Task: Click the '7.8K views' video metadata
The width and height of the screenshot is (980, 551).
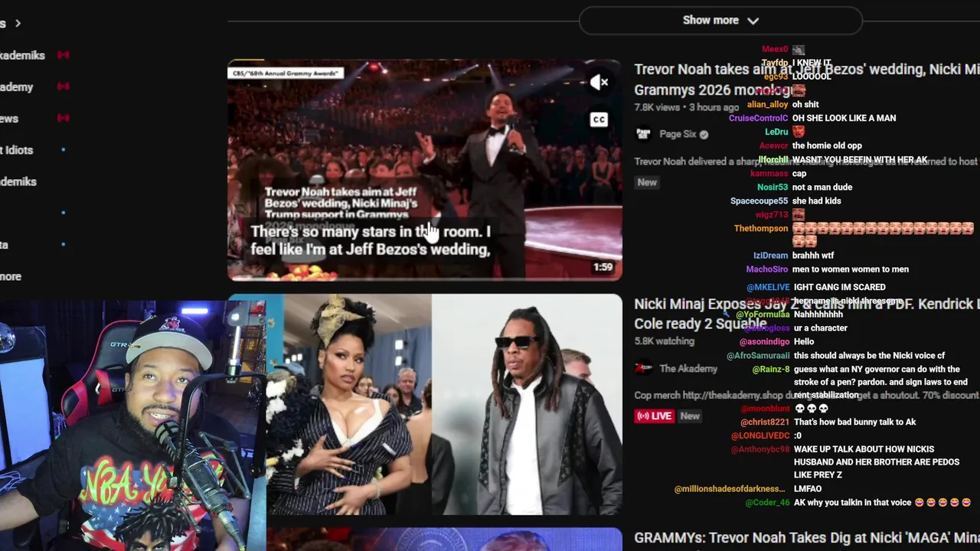Action: pyautogui.click(x=657, y=108)
